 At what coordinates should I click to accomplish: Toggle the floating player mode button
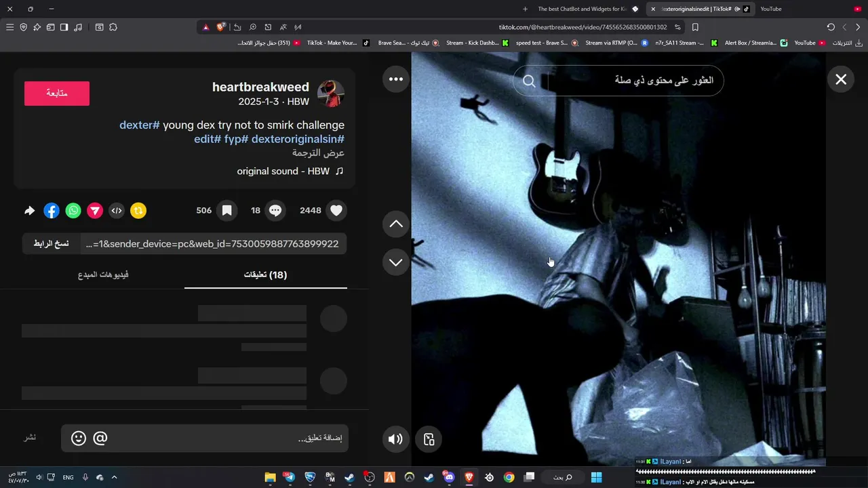click(x=429, y=439)
